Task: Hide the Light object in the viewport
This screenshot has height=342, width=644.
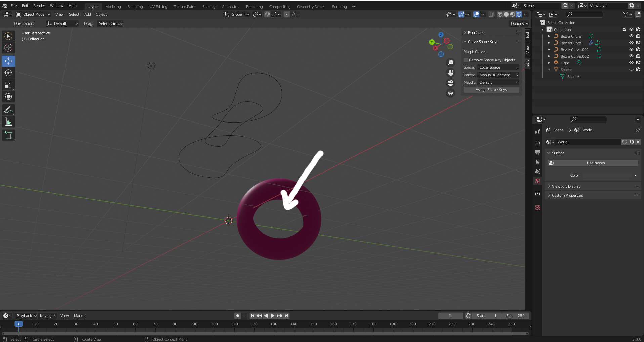Action: [632, 63]
